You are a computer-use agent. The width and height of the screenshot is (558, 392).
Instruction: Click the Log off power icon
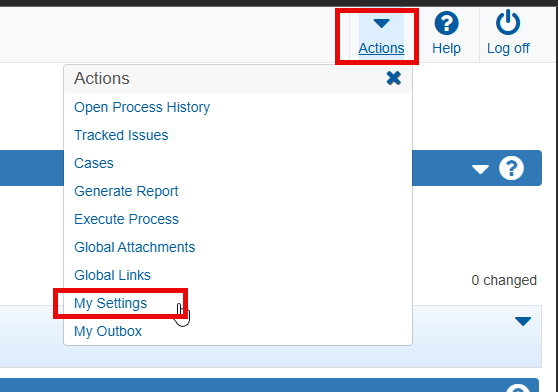tap(508, 22)
